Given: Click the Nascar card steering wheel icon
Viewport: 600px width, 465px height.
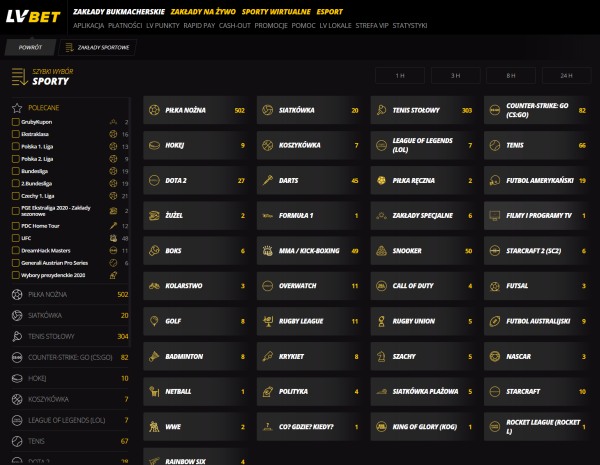Looking at the screenshot, I should [x=495, y=356].
